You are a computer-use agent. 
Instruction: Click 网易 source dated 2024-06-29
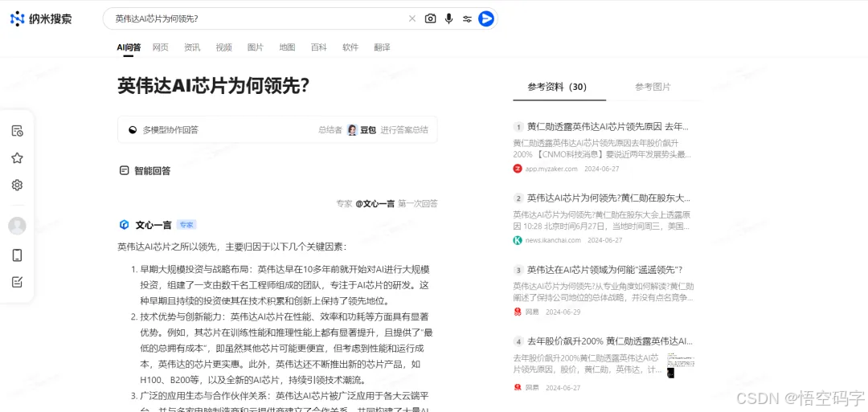[532, 312]
